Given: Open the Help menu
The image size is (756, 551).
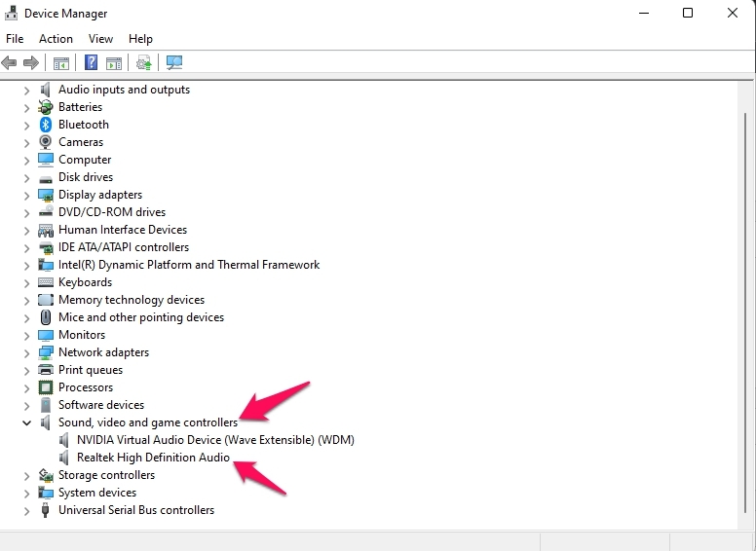Looking at the screenshot, I should (140, 39).
